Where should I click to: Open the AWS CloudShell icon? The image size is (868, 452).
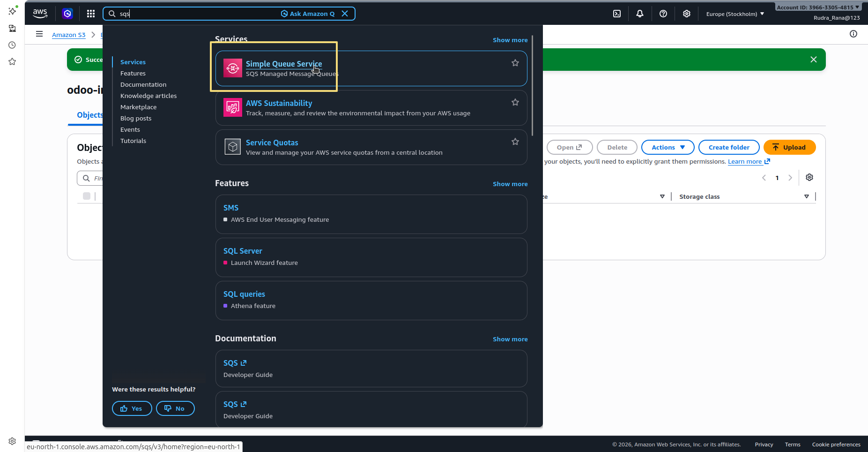pyautogui.click(x=617, y=14)
